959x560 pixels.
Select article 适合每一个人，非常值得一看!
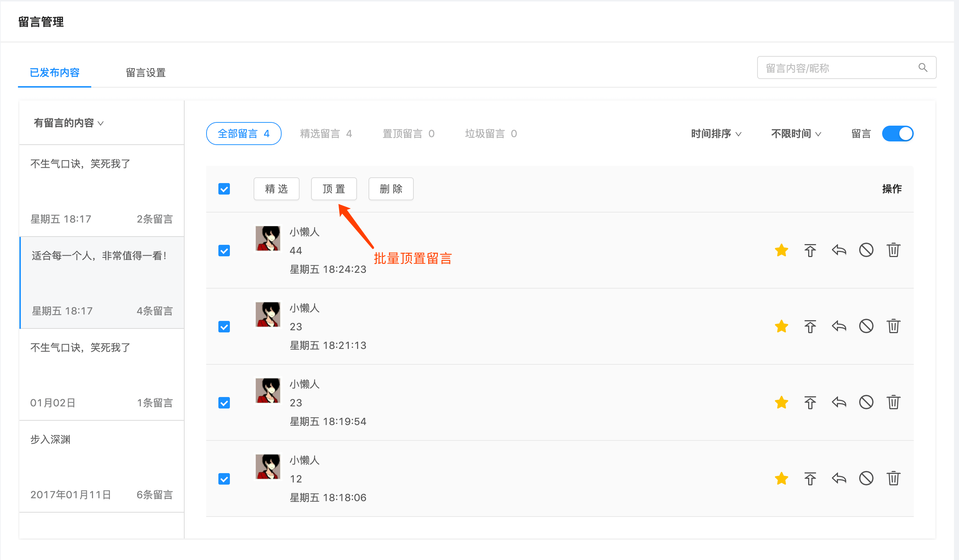click(x=102, y=283)
